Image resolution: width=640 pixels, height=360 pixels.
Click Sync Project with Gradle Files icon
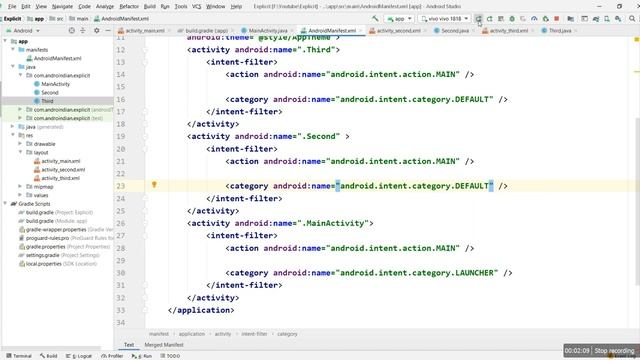(x=596, y=19)
